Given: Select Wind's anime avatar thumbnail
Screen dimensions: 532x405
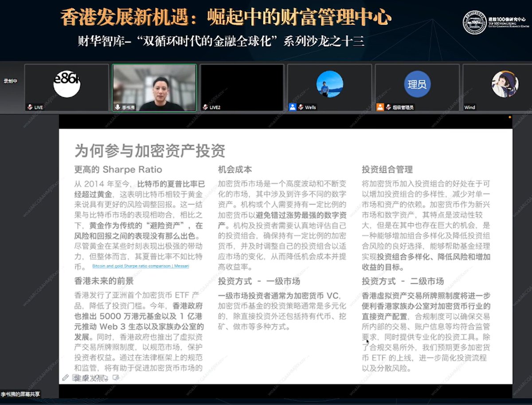Looking at the screenshot, I should tap(504, 84).
